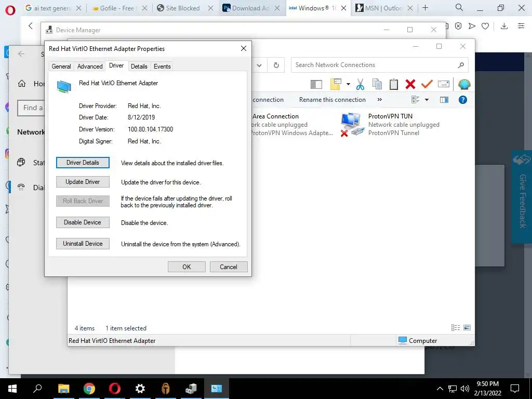Toggle the preview pane icon

click(444, 100)
